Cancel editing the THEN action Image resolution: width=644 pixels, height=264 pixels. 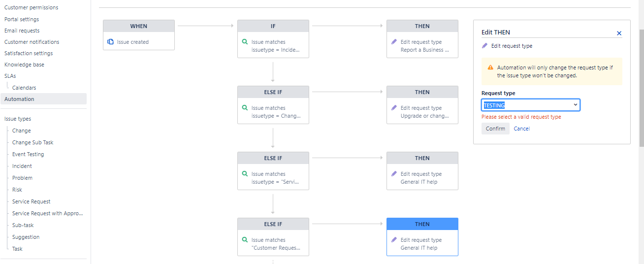[521, 129]
